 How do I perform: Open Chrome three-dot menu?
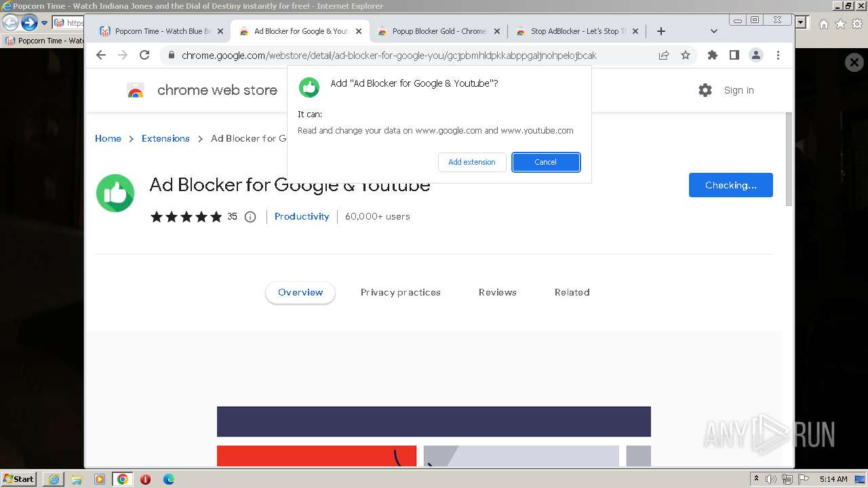coord(778,56)
